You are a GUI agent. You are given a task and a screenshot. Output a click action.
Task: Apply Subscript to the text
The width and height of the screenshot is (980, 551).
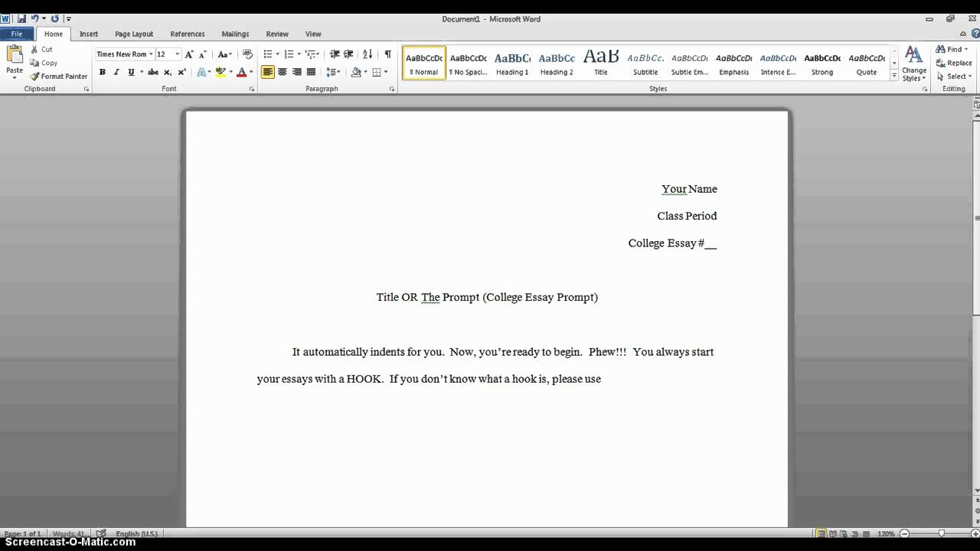[x=167, y=71]
